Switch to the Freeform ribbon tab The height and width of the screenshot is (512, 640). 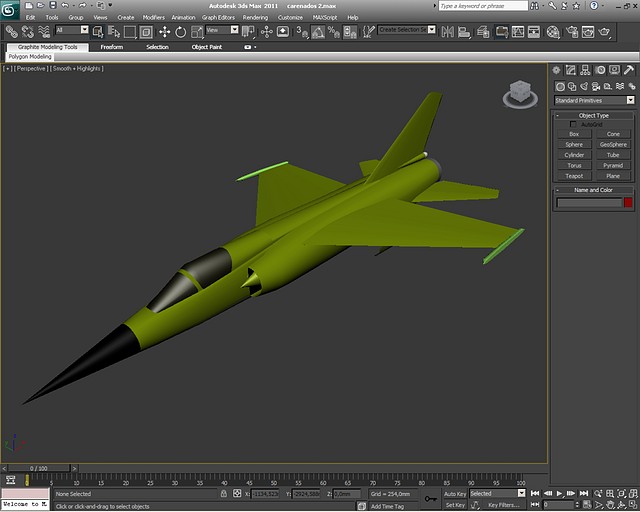pyautogui.click(x=112, y=47)
